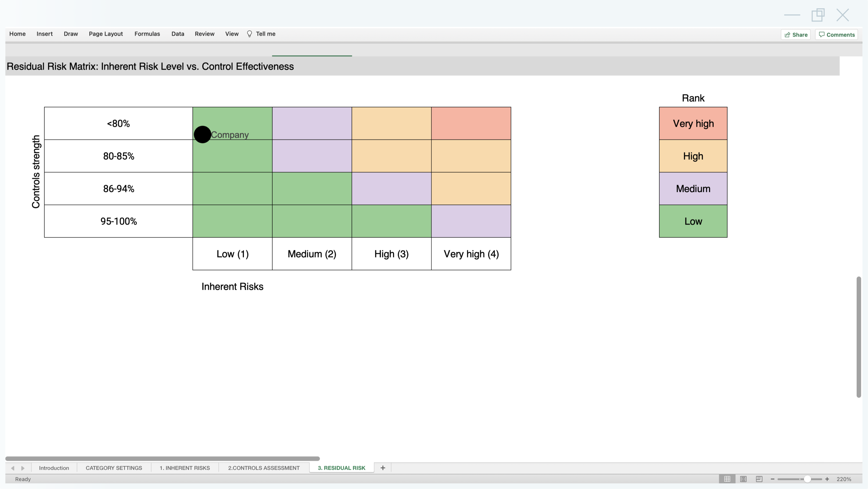Select the 2.CONTROLS ASSESSMENT tab

click(x=264, y=468)
